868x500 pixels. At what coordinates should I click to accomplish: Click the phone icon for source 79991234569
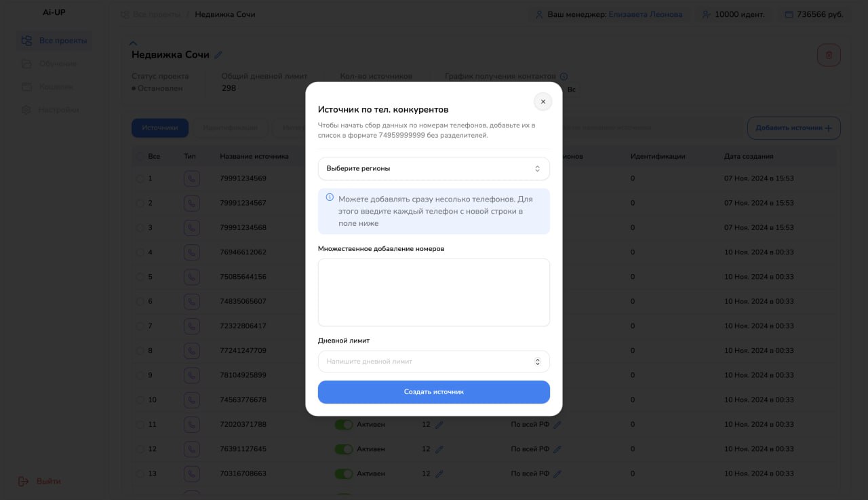pos(192,178)
